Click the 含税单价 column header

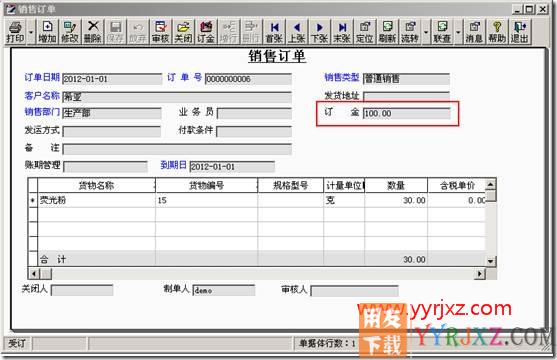(x=457, y=185)
